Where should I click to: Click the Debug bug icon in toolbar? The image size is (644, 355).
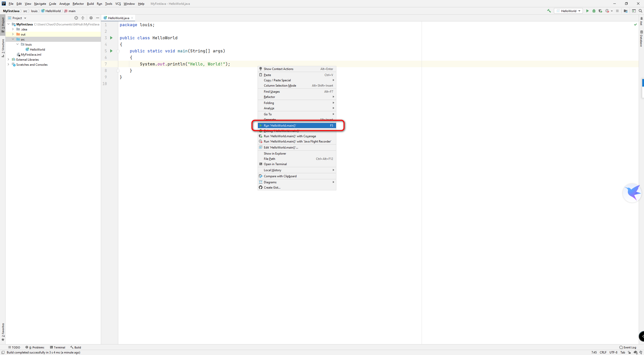[x=594, y=11]
